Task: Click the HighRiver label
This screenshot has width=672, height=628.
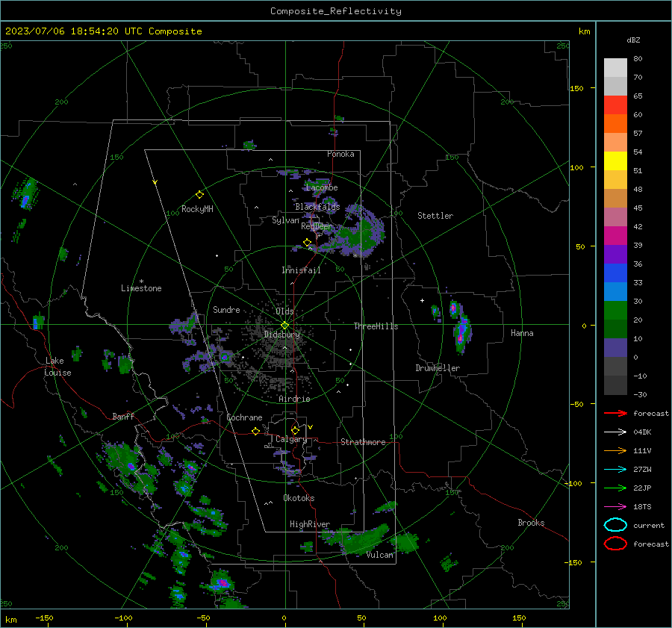Action: pyautogui.click(x=310, y=524)
